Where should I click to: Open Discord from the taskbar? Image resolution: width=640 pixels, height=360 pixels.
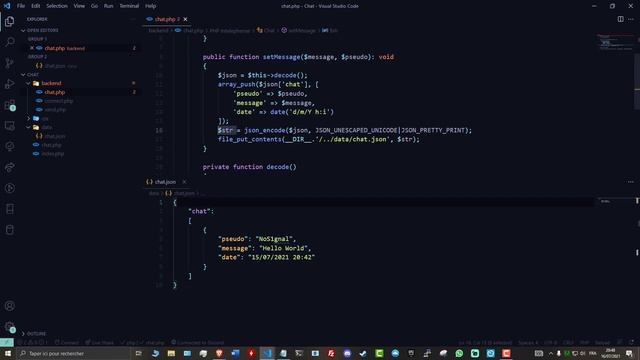pos(347,353)
